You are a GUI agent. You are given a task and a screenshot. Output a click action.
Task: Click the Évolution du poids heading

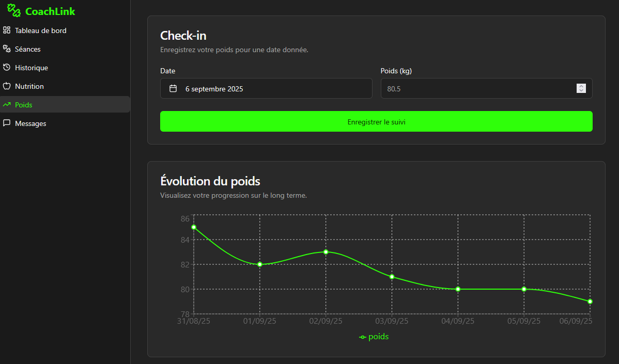point(210,181)
